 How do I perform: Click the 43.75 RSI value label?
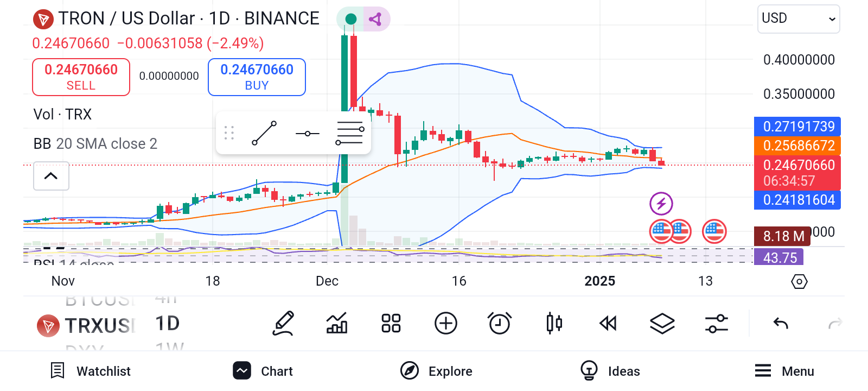[779, 257]
